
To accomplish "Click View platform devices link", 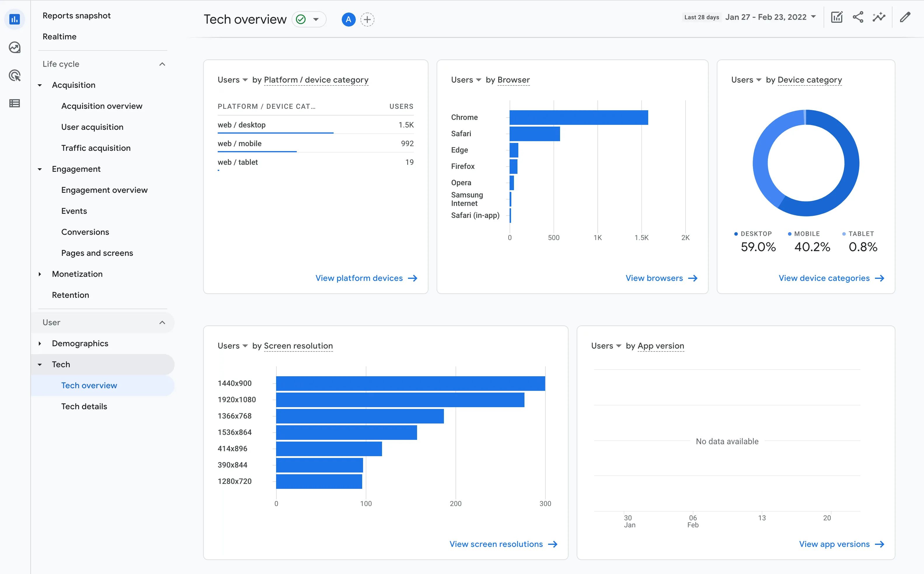I will [359, 278].
